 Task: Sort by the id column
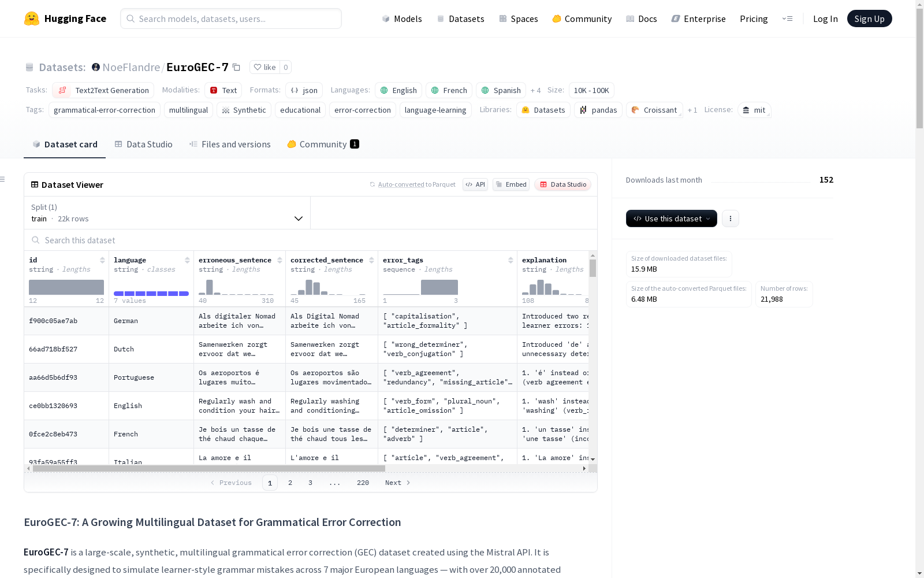[x=102, y=260]
